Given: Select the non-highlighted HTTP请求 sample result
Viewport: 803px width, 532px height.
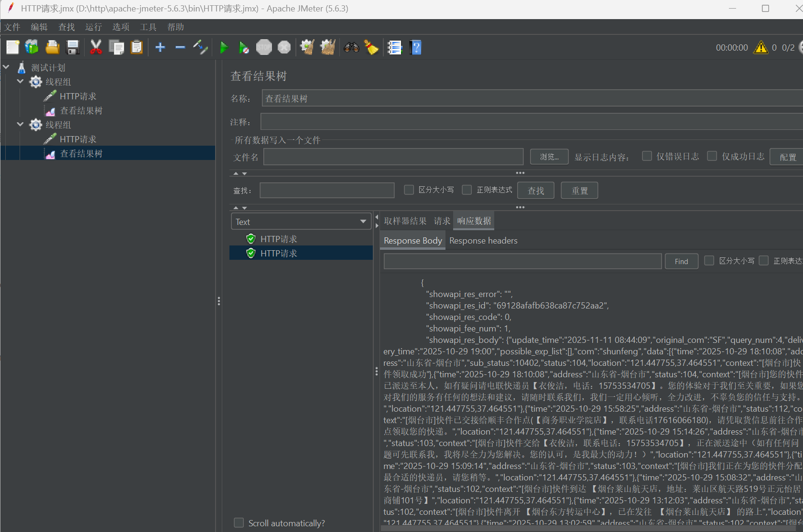Looking at the screenshot, I should coord(279,239).
